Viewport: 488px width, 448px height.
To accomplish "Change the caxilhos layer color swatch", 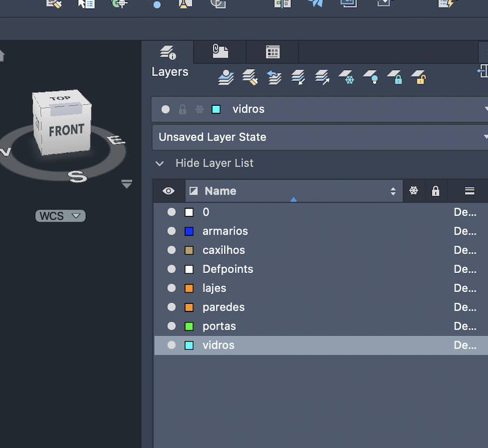I will (189, 250).
